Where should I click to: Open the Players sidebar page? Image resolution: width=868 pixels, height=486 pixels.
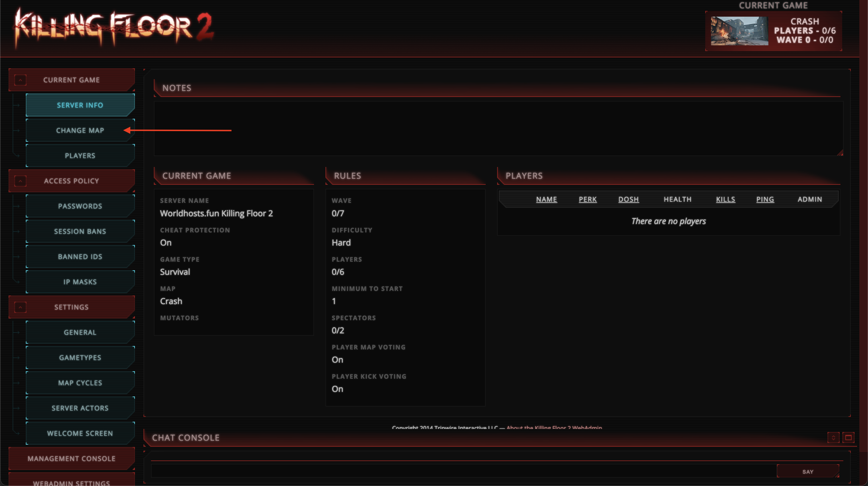pyautogui.click(x=80, y=155)
